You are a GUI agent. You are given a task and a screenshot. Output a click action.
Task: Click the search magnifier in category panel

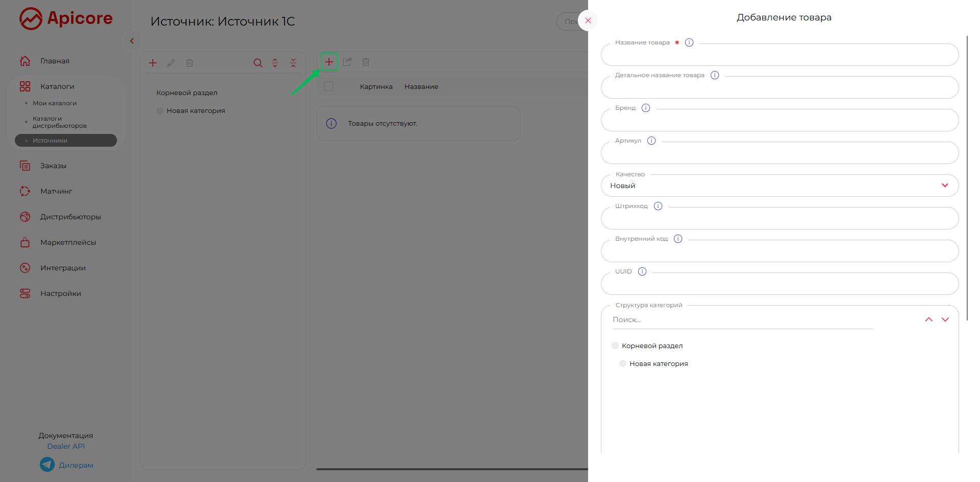(258, 63)
